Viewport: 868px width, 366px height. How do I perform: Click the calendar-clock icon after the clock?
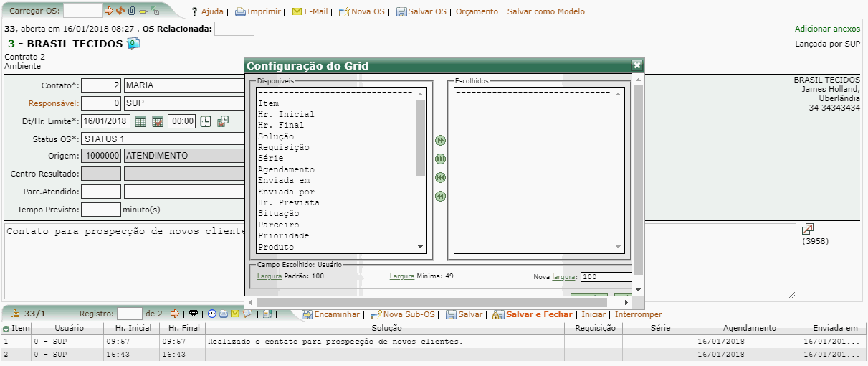pyautogui.click(x=223, y=121)
